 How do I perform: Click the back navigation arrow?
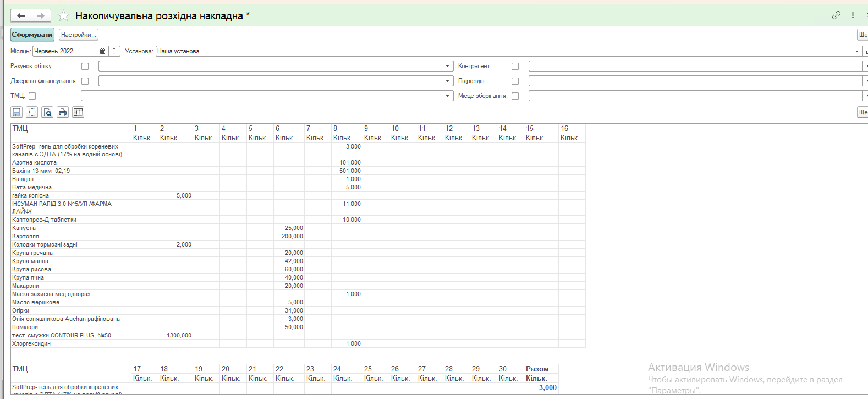tap(21, 16)
